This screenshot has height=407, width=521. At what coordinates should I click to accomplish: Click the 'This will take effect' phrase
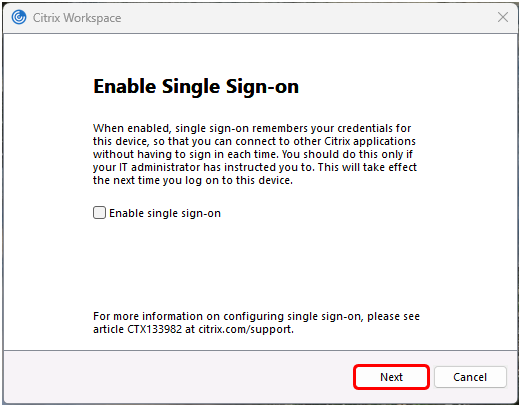367,167
